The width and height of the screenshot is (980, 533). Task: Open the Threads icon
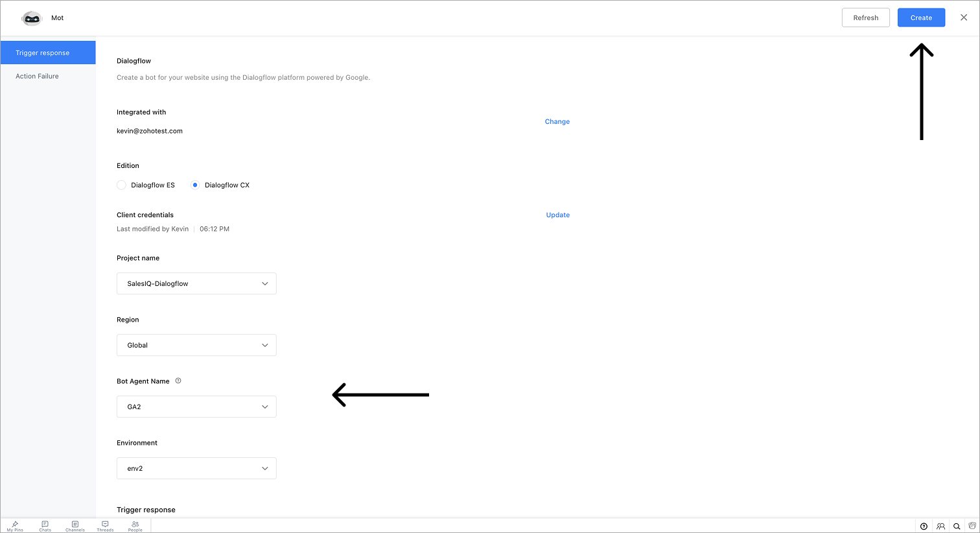[105, 526]
